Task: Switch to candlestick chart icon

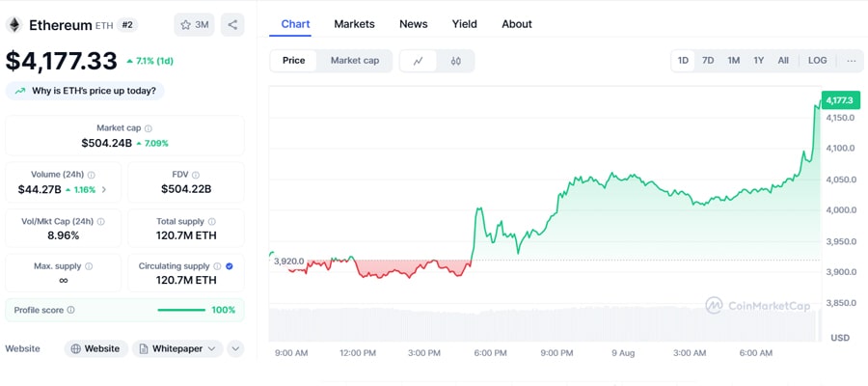Action: 455,61
